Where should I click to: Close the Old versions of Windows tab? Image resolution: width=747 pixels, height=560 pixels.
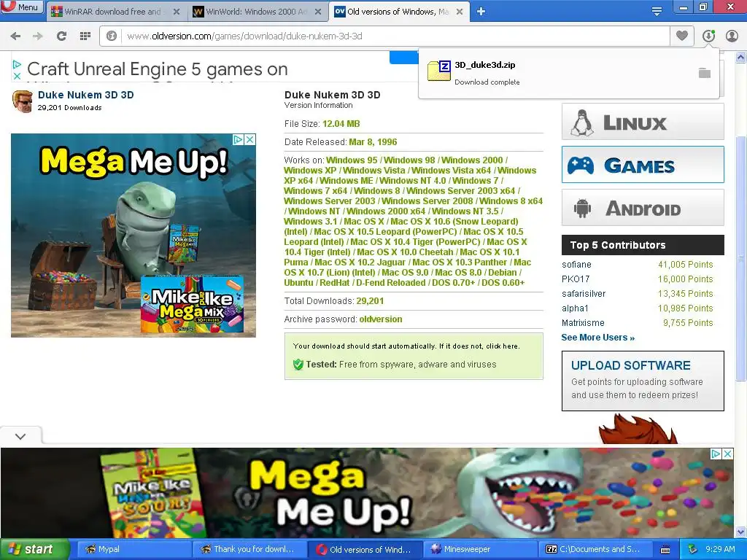[x=460, y=12]
